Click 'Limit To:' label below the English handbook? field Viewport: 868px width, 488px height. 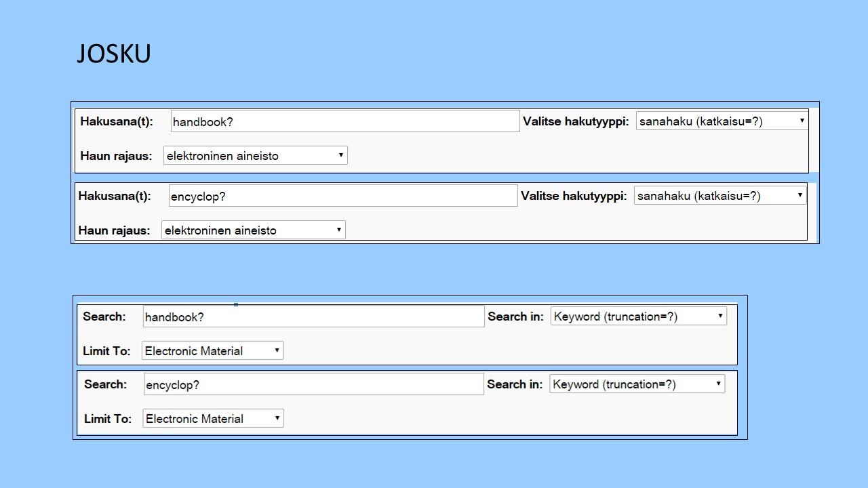point(106,351)
